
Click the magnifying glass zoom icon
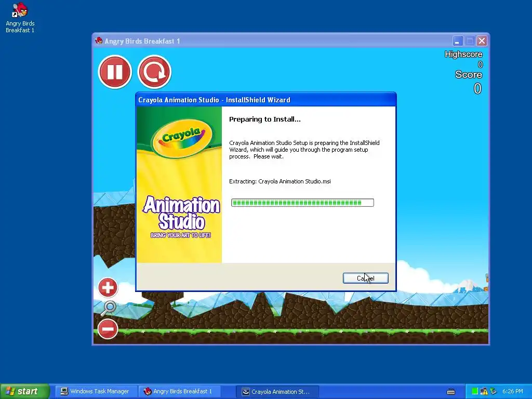click(109, 309)
